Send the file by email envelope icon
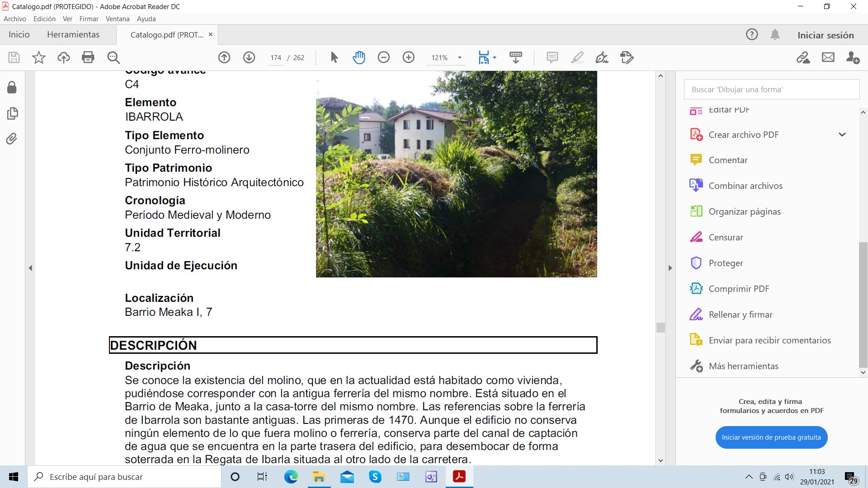 point(828,57)
